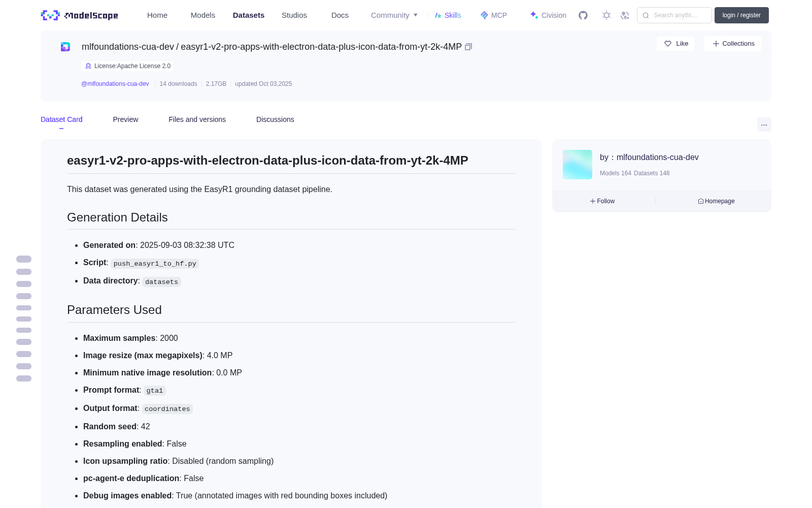Open the Datasets menu item
Screen dimensions: 812x508
coord(249,15)
